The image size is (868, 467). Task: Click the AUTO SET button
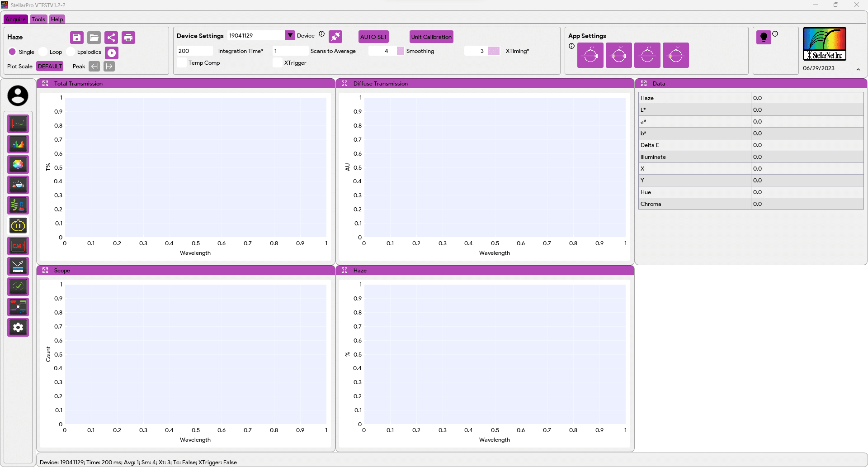[x=373, y=37]
